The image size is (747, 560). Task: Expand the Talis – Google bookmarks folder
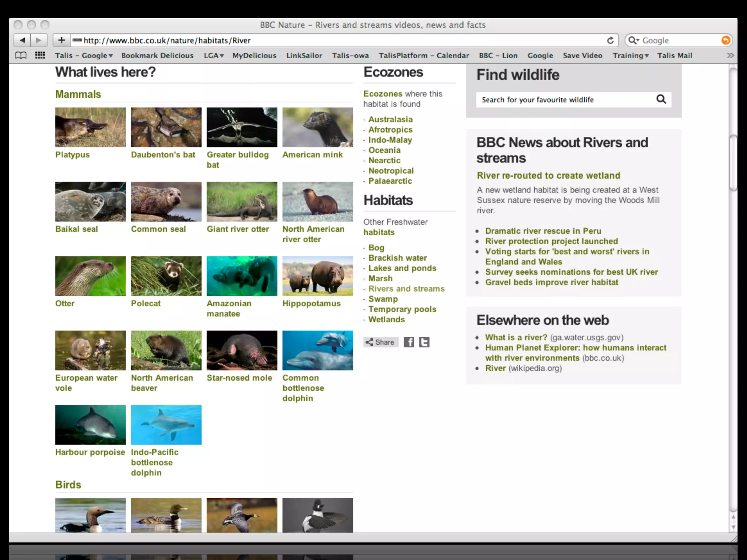pos(84,55)
